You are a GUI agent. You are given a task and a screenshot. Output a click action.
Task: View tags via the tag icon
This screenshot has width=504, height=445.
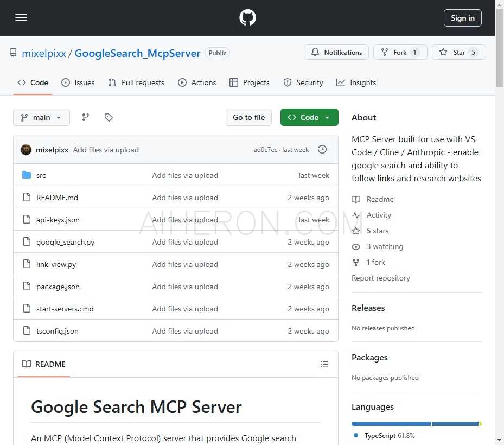[109, 117]
